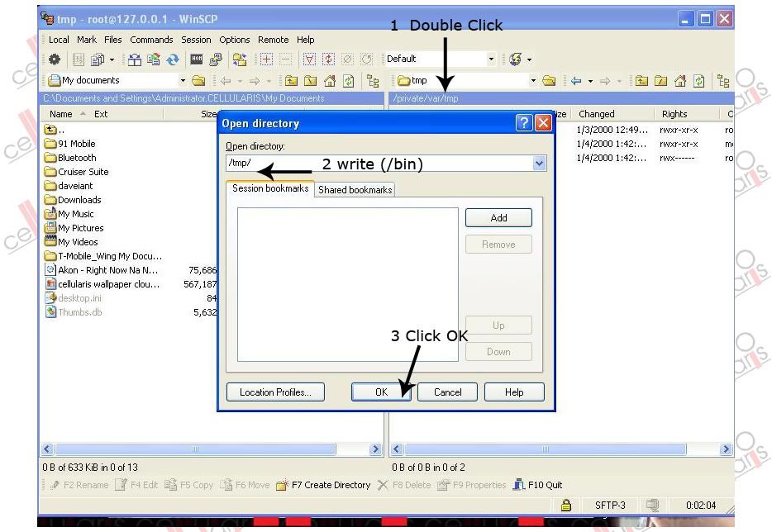Open the terminal console icon
The width and height of the screenshot is (772, 532).
[x=197, y=59]
